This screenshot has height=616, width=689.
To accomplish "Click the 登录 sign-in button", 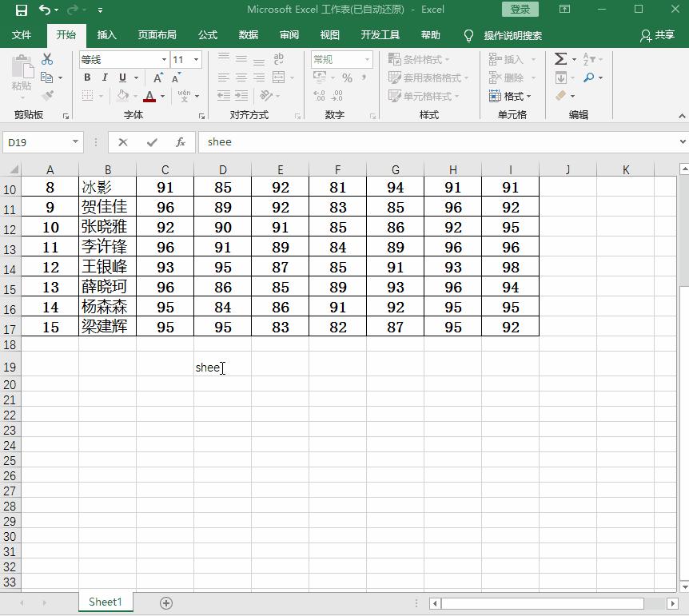I will click(x=520, y=10).
